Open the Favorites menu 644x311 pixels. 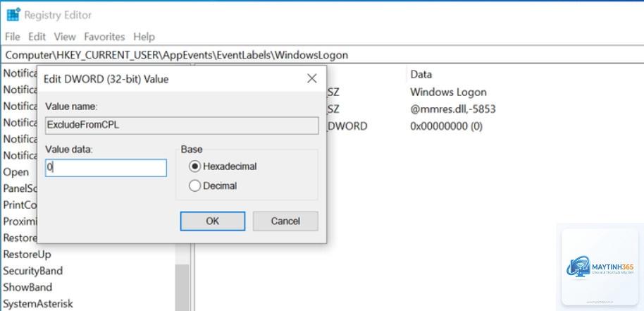tap(104, 37)
